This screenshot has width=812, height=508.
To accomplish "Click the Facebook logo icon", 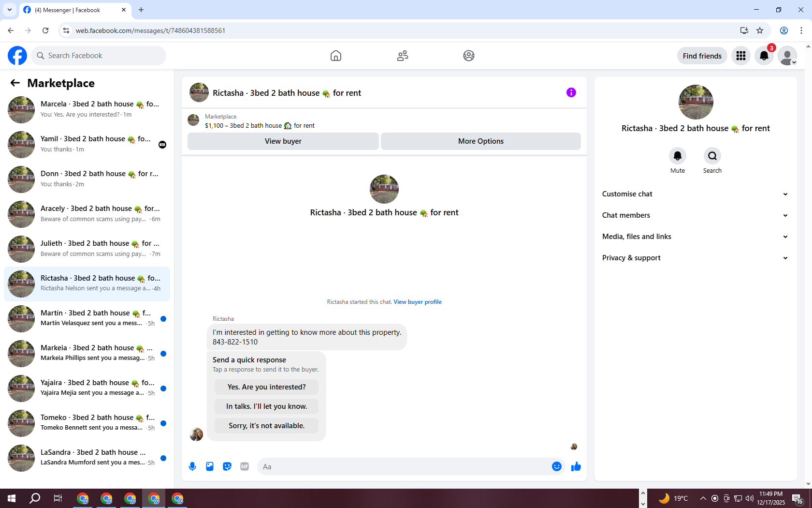I will (x=17, y=56).
